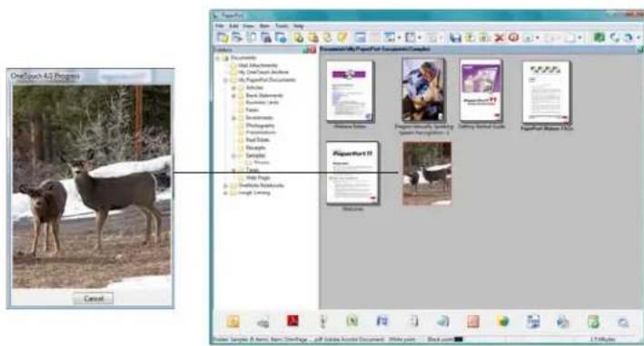
Task: Open the Tools menu in PaperPort
Action: [282, 25]
